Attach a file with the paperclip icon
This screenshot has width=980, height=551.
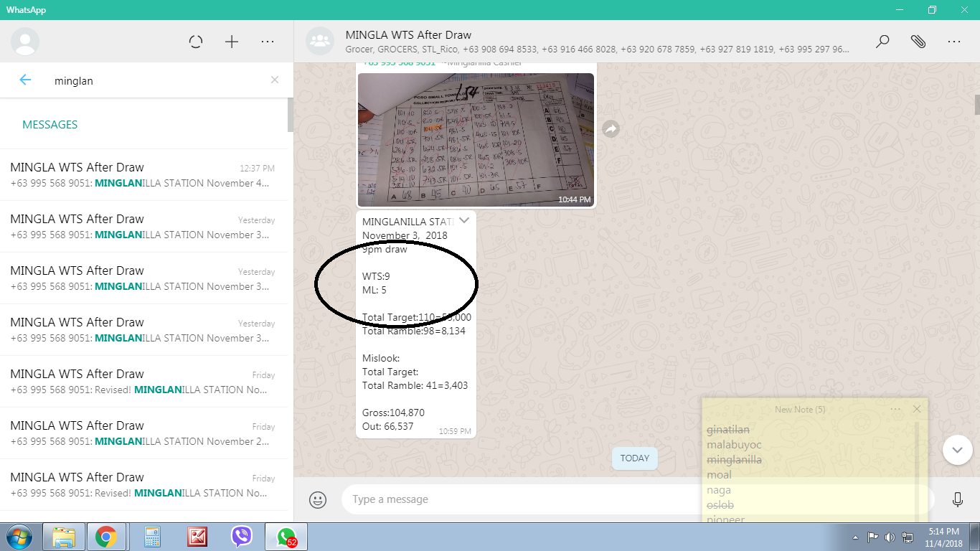pos(918,42)
